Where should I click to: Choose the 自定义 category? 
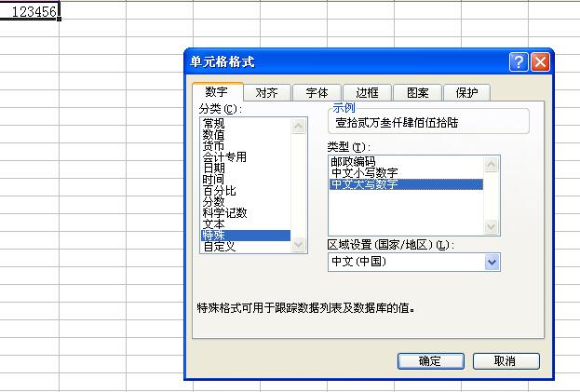click(x=220, y=247)
